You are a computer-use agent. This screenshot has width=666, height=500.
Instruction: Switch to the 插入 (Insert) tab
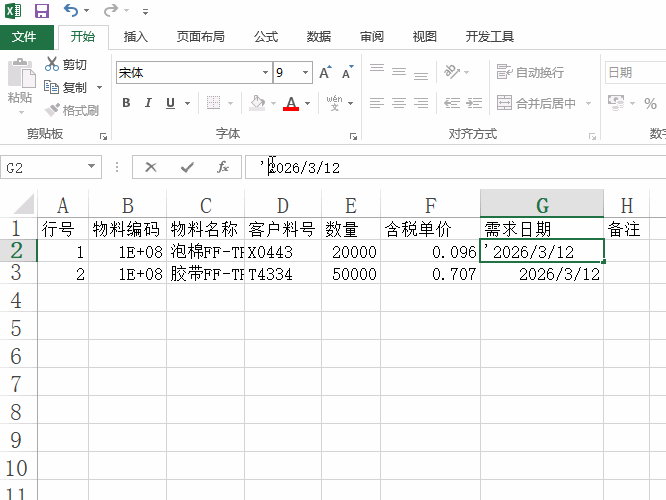(x=135, y=37)
